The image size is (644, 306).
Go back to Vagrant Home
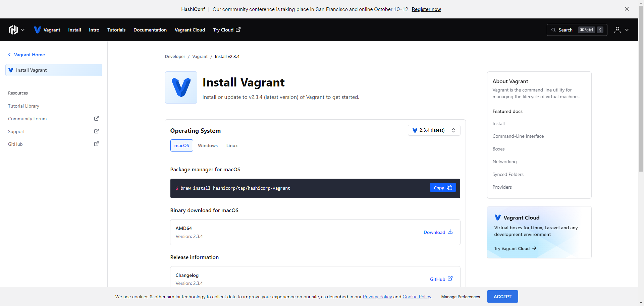point(26,55)
